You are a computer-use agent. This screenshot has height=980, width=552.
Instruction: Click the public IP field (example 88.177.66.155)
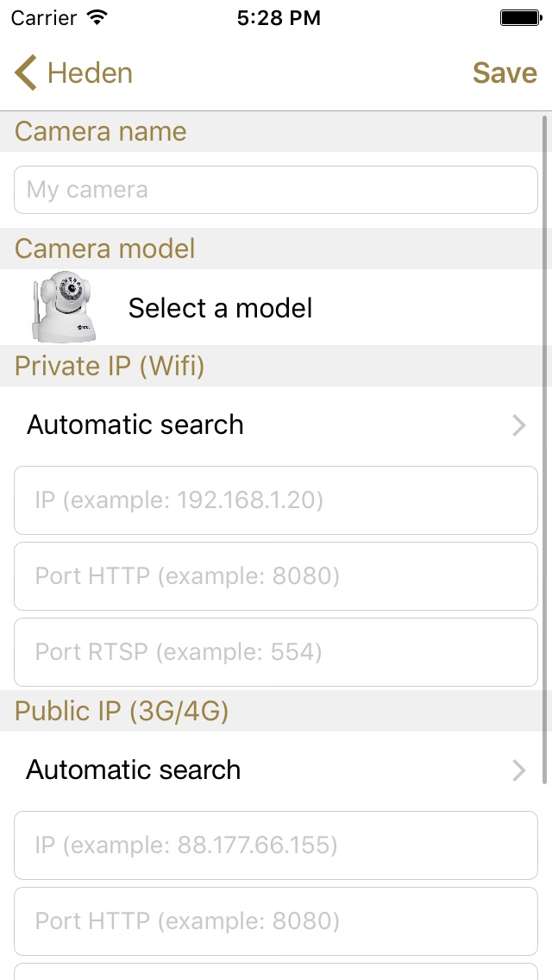click(276, 845)
